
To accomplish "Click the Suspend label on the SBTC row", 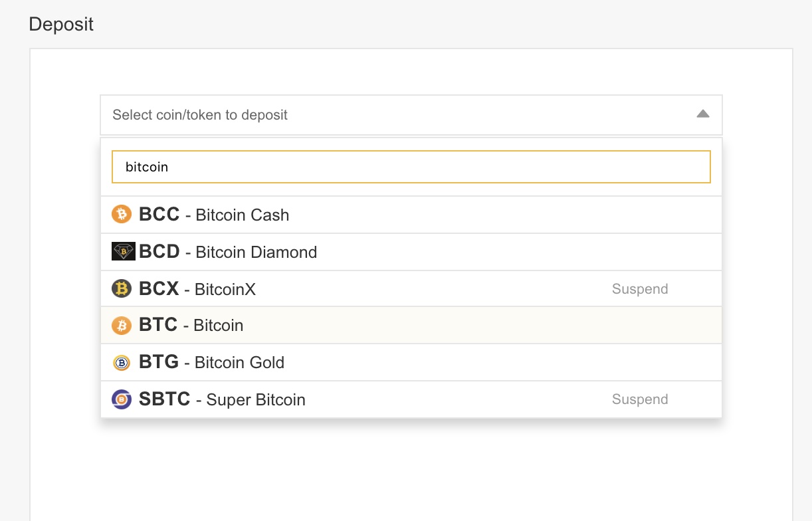I will (640, 399).
